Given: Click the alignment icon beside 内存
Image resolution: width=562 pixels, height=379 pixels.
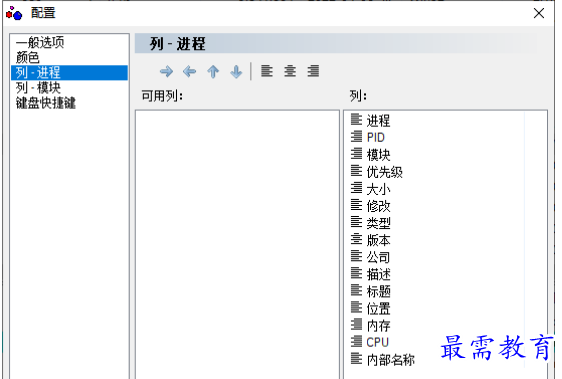Looking at the screenshot, I should click(356, 324).
